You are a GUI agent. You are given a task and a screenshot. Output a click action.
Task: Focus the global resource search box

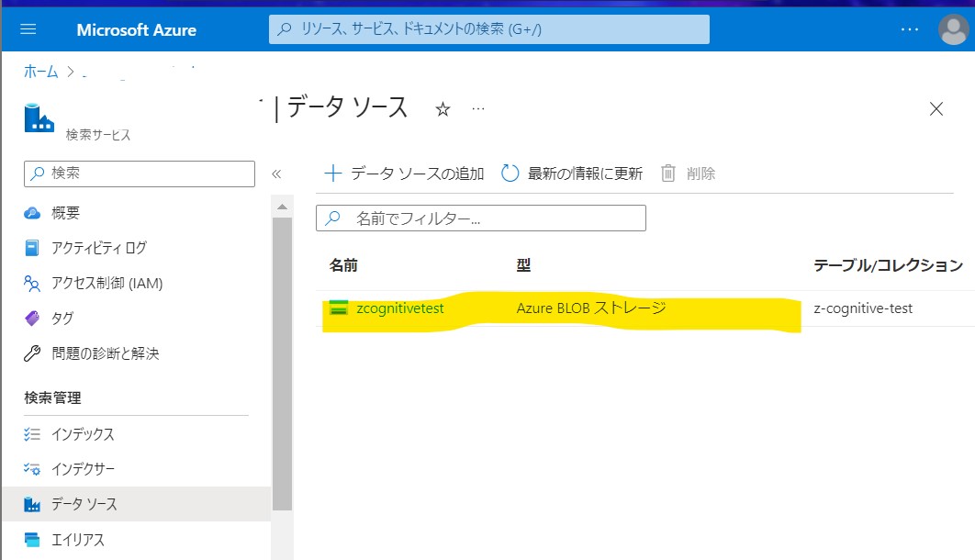click(488, 29)
